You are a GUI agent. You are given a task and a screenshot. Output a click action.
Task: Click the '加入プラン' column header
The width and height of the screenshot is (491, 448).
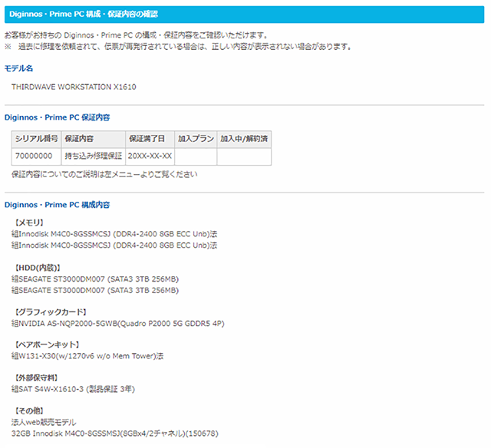click(196, 139)
